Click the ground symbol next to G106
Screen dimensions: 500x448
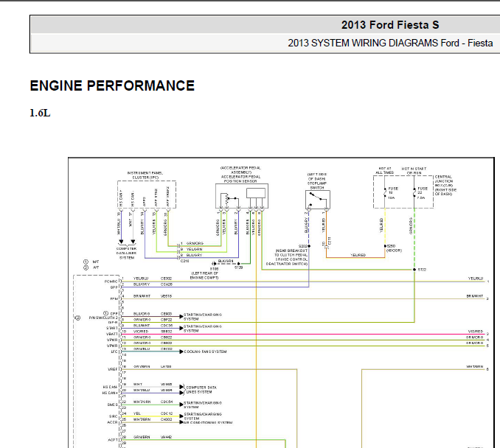[214, 264]
